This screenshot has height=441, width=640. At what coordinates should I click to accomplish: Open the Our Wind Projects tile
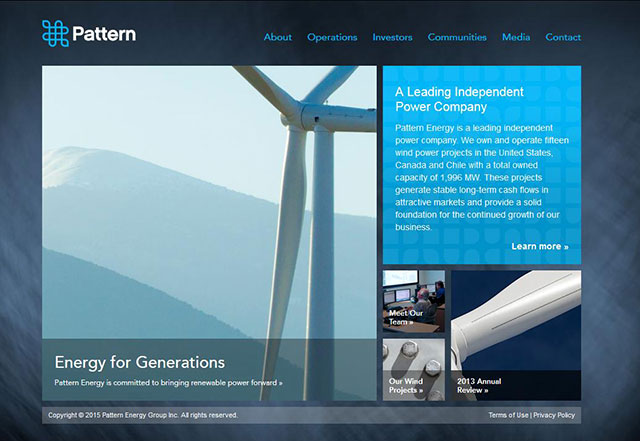point(413,370)
